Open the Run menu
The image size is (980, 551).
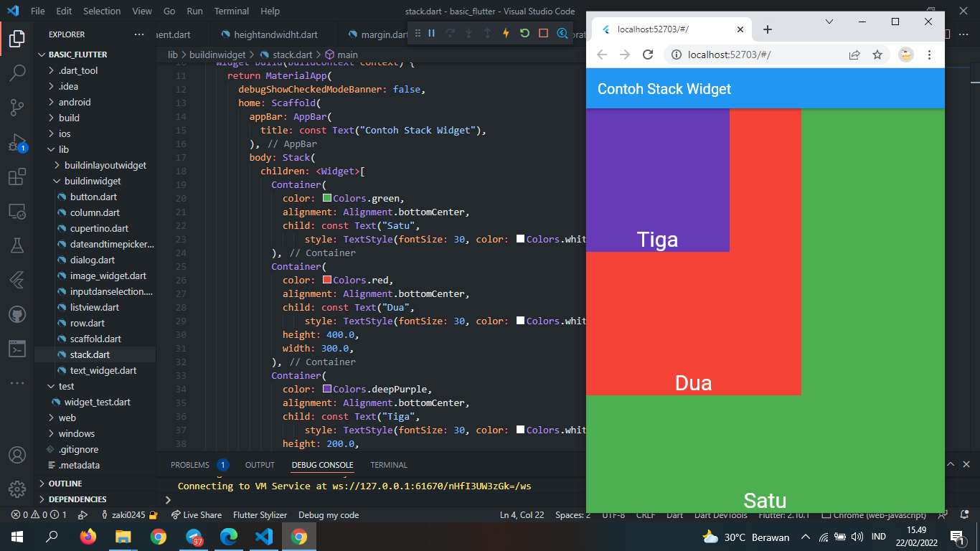pyautogui.click(x=194, y=11)
